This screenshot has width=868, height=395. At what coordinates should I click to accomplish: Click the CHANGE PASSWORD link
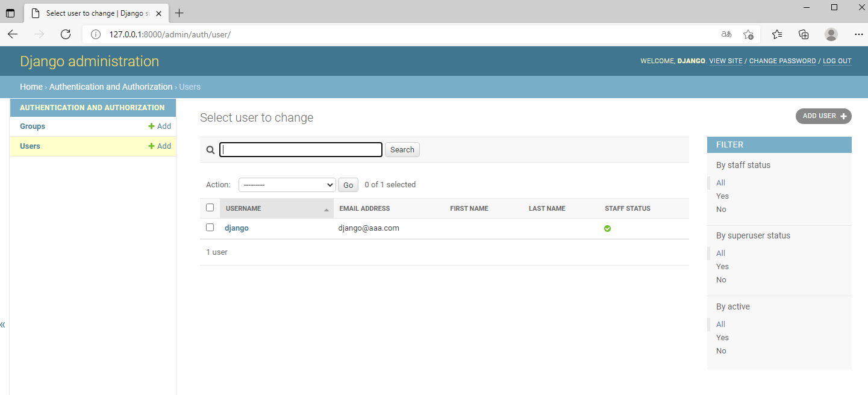[x=782, y=61]
